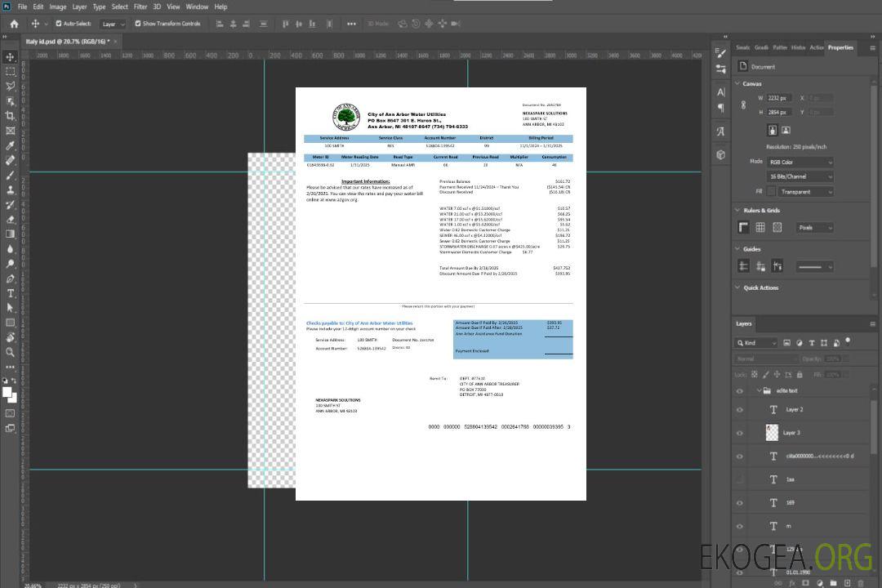Collapse the Rulers & Grids section
The height and width of the screenshot is (588, 882).
point(737,210)
